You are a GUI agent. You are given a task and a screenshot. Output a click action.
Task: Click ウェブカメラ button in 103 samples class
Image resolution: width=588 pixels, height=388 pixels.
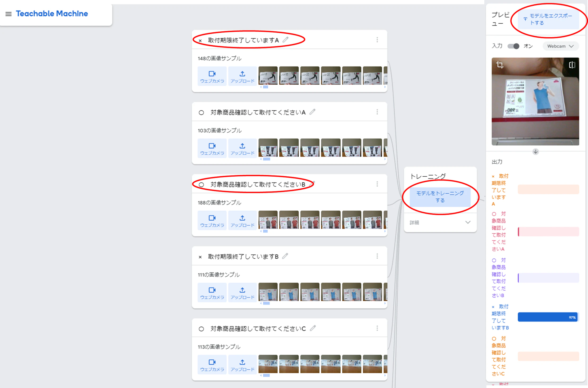coord(212,148)
